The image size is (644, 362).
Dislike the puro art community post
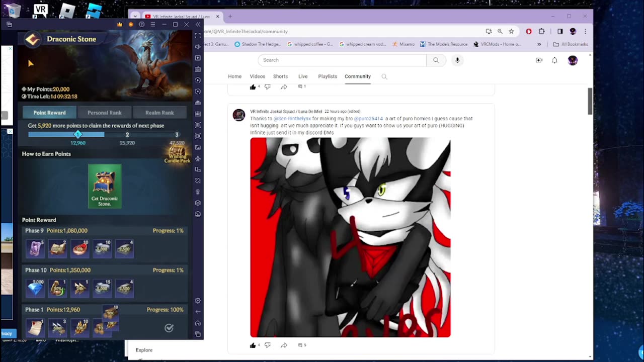click(x=267, y=345)
